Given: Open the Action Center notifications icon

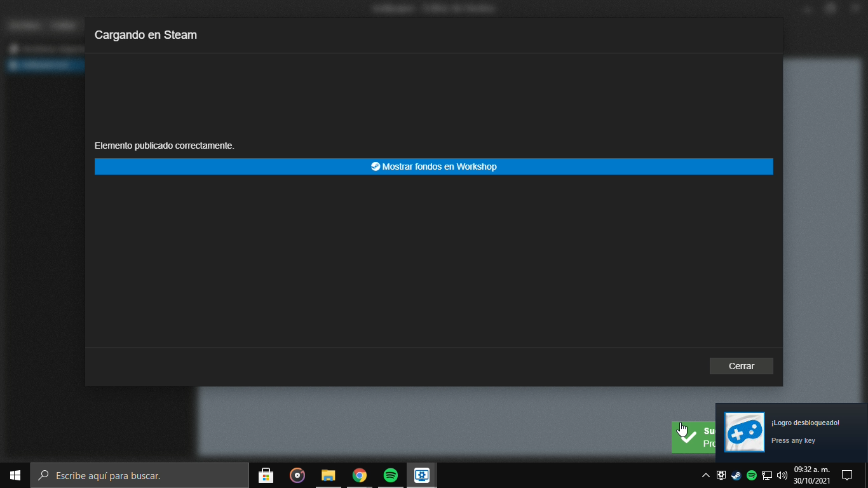Looking at the screenshot, I should 846,475.
